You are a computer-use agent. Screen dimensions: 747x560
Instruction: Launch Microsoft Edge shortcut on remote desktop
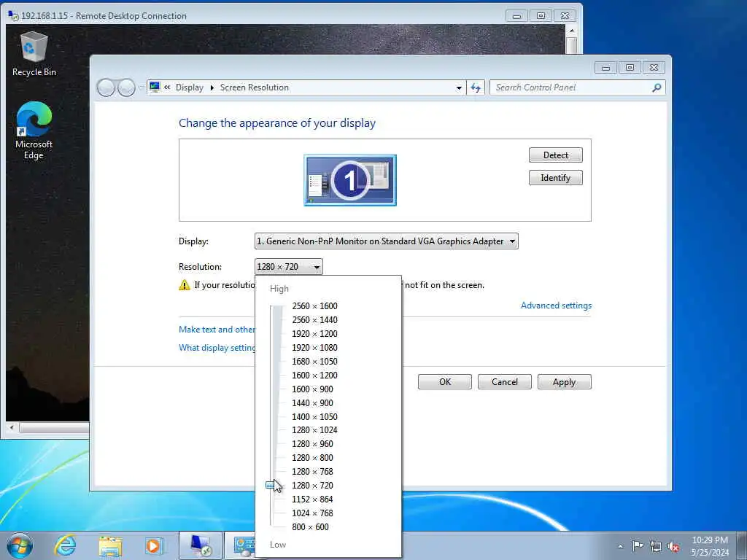coord(34,130)
